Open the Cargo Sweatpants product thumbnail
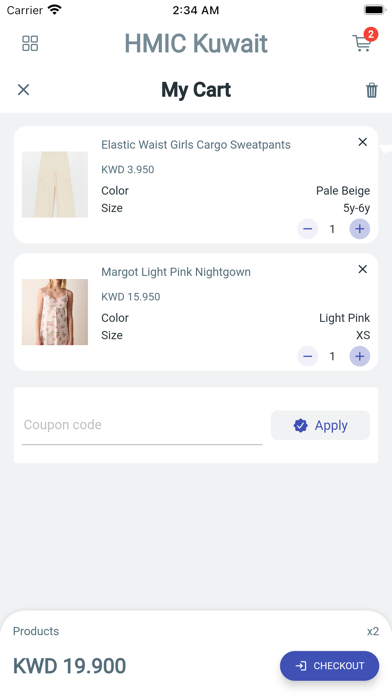 coord(55,185)
